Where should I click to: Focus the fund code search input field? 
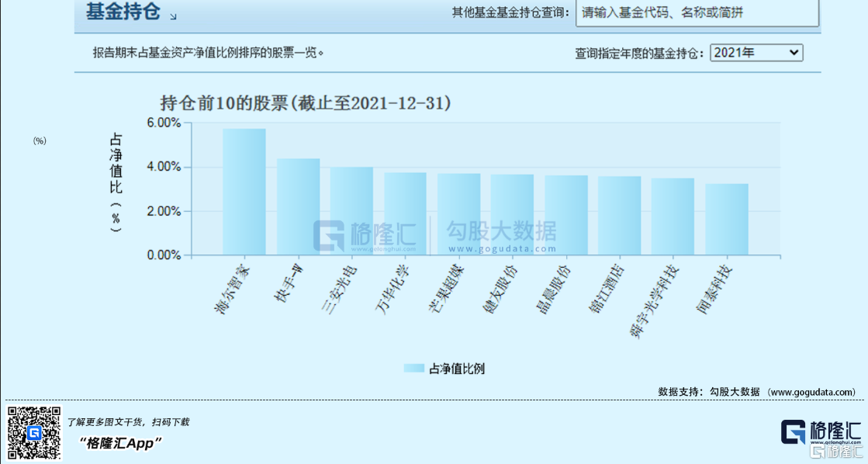pos(697,13)
